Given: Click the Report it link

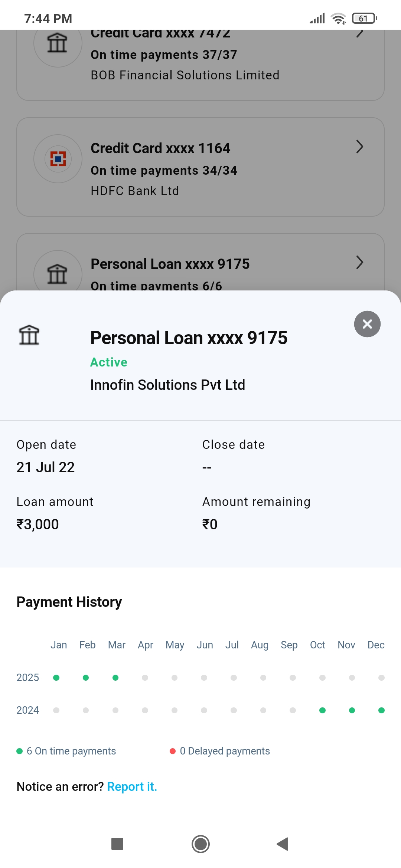Looking at the screenshot, I should (x=132, y=786).
